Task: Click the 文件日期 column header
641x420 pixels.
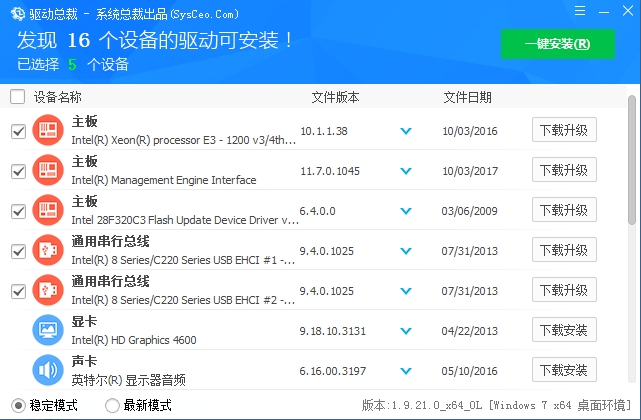Action: [x=467, y=97]
